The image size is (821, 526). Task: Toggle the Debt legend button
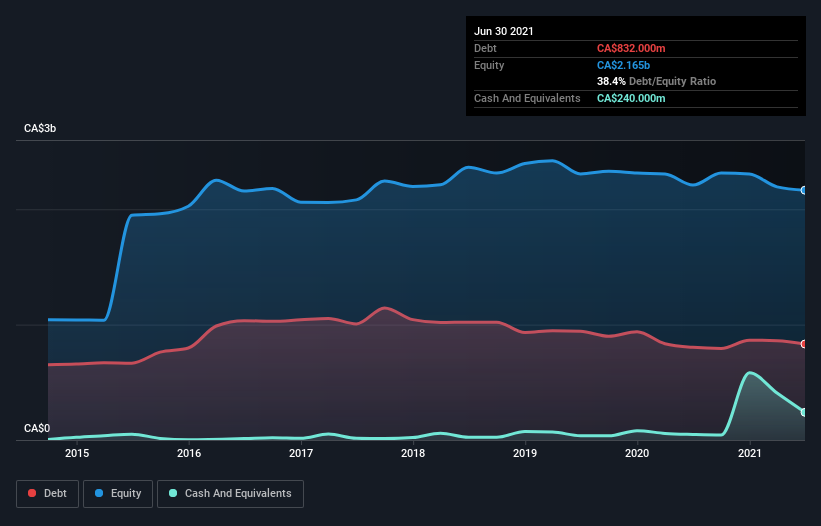tap(47, 494)
